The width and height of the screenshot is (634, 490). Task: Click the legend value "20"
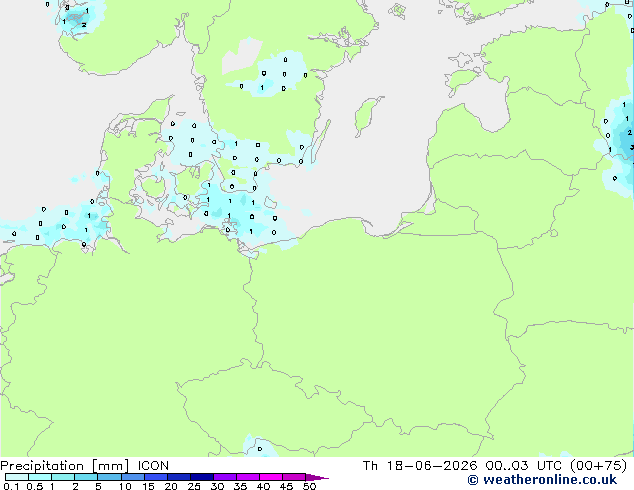pyautogui.click(x=171, y=486)
